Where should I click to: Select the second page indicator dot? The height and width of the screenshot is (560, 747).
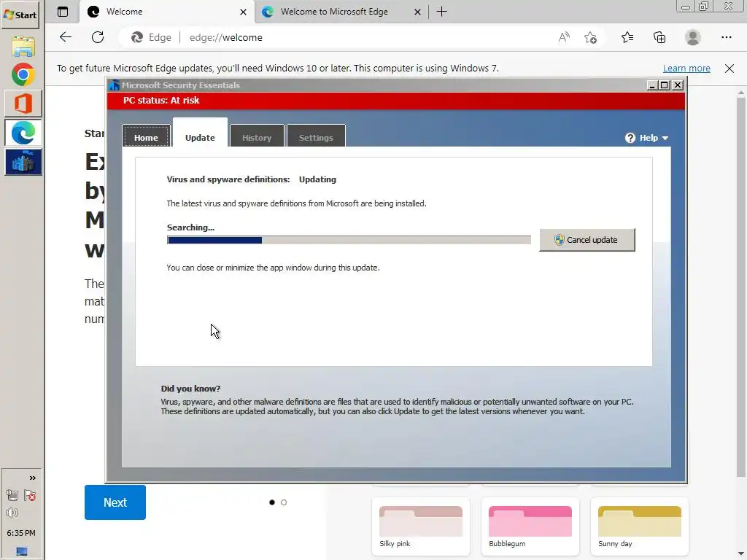pos(284,502)
